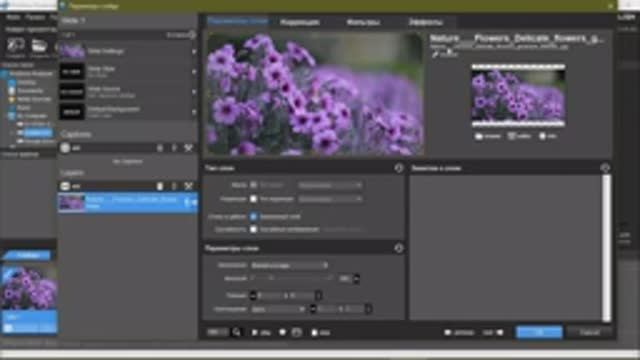Open the Правка menu in main window
640x360 pixels.
pyautogui.click(x=35, y=18)
